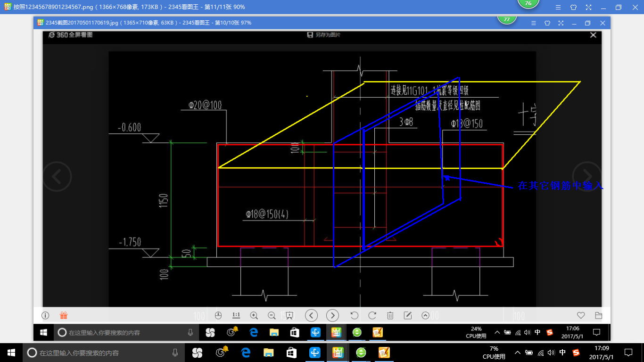This screenshot has width=644, height=362.
Task: Click the microphone in the 17:09 taskbar search
Action: (175, 352)
